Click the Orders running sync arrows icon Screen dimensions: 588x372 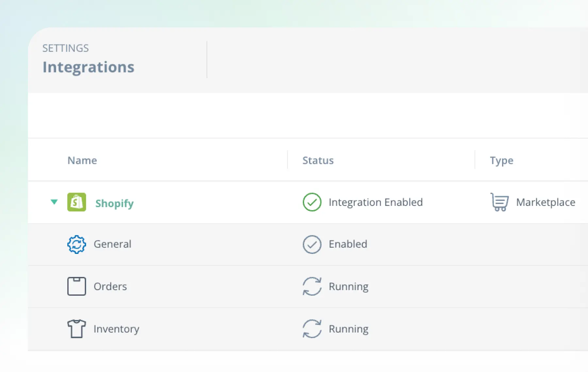(x=312, y=286)
